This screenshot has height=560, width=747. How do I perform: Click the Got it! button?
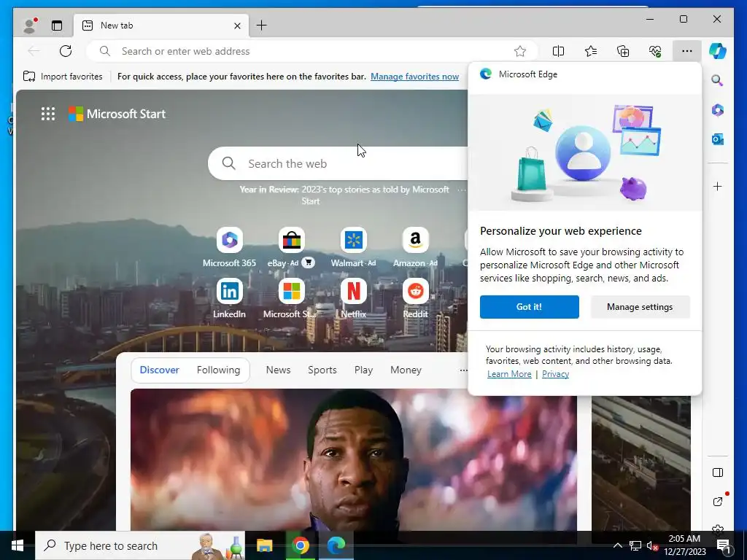pyautogui.click(x=530, y=307)
